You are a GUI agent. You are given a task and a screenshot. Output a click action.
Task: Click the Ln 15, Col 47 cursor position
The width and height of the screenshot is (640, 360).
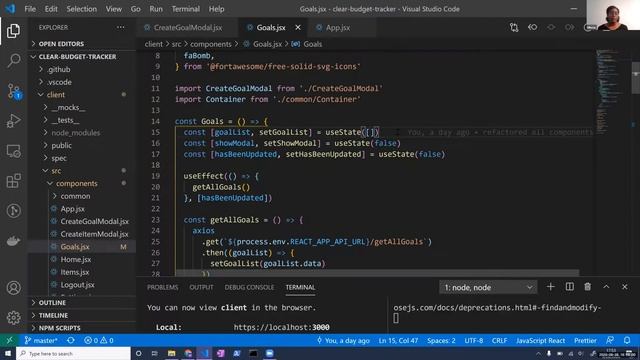point(398,340)
